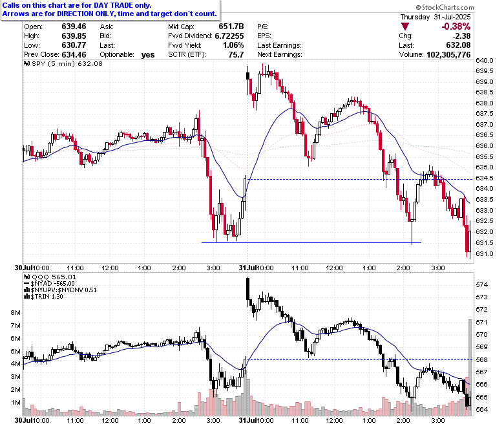Image resolution: width=504 pixels, height=426 pixels.
Task: Click the 'EPS:' label
Action: coord(264,36)
